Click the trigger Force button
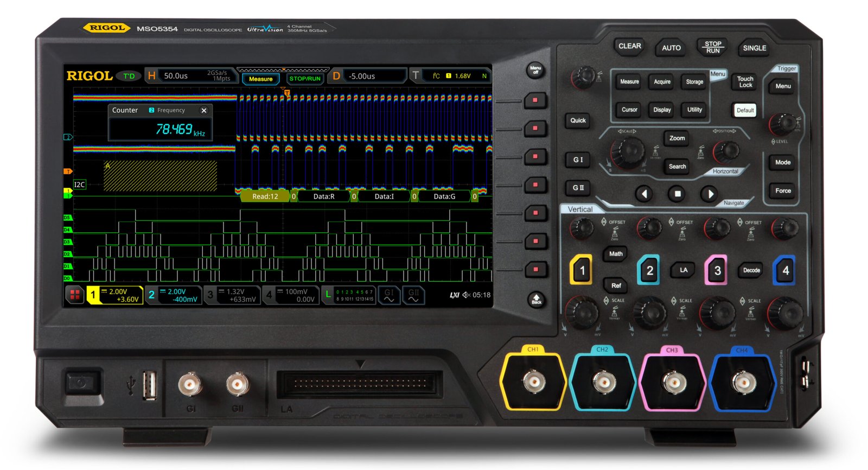The width and height of the screenshot is (868, 470). pos(783,191)
